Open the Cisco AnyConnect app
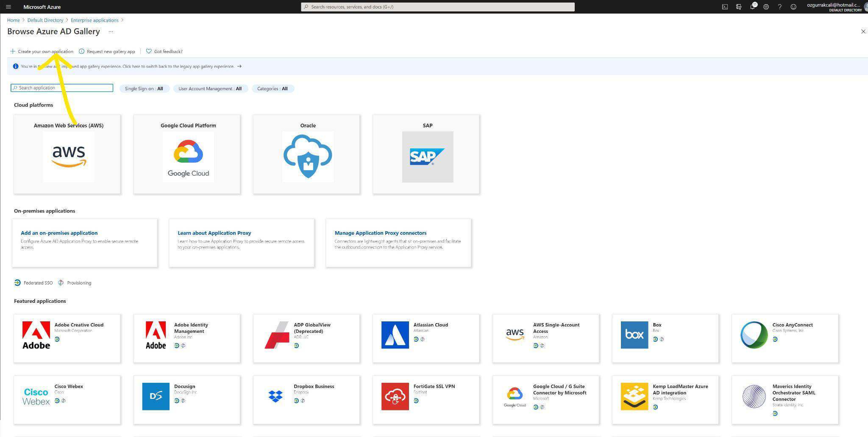The height and width of the screenshot is (437, 868). point(785,338)
